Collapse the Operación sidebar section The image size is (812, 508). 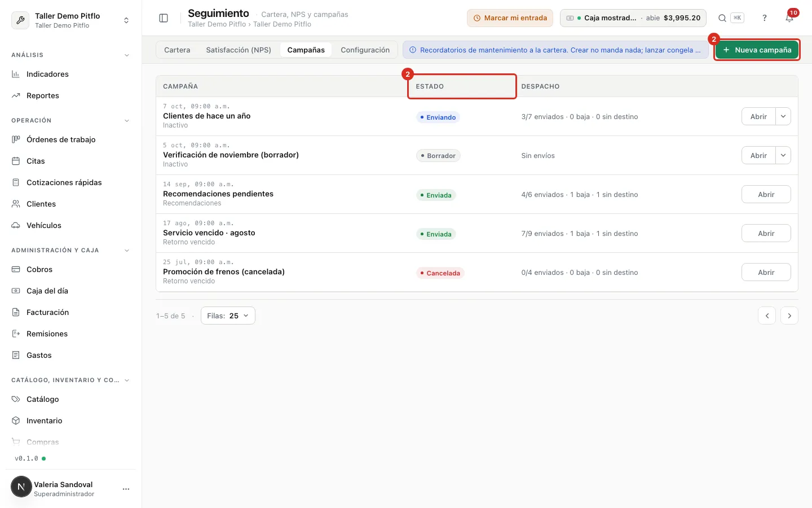(127, 121)
